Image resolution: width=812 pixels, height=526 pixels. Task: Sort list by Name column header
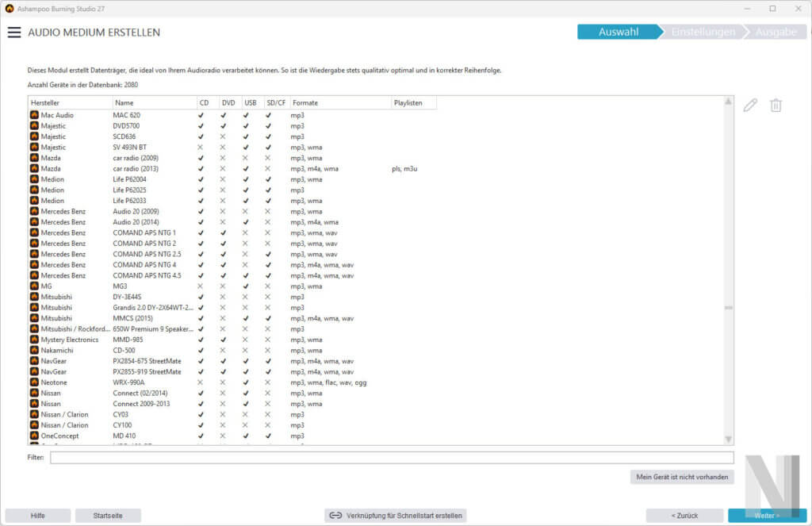pos(154,103)
